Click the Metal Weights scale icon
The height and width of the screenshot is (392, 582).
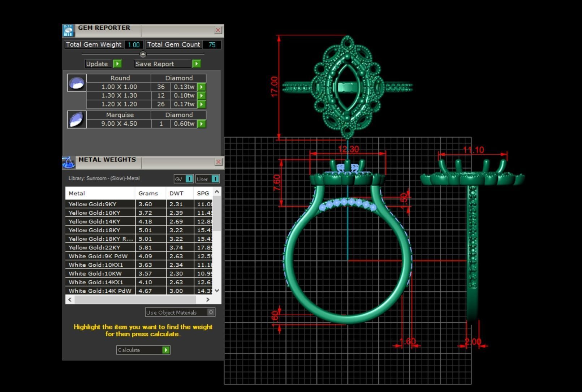(69, 162)
